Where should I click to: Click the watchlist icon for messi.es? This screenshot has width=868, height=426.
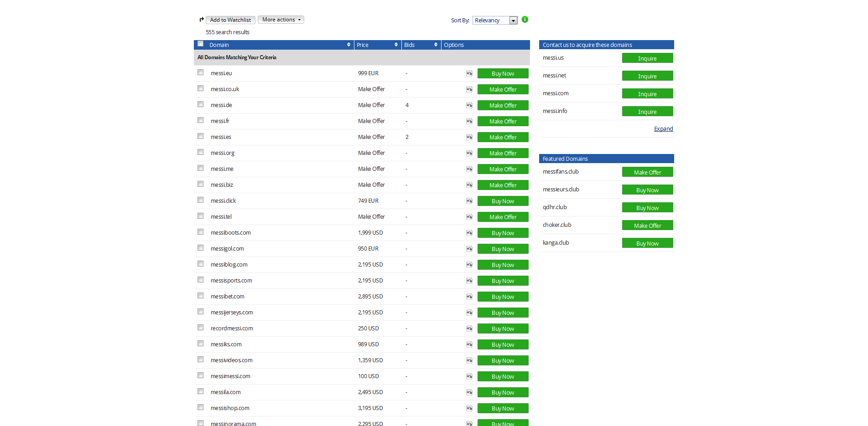469,137
